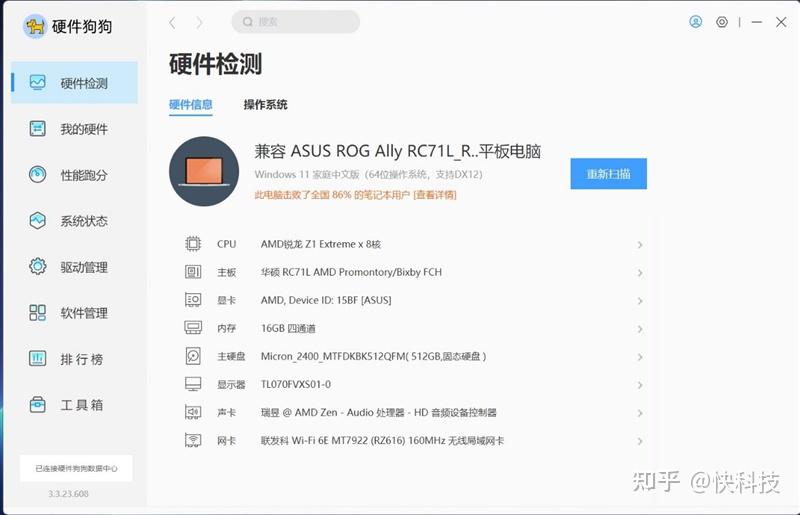Expand the 网卡 row chevron
This screenshot has width=800, height=515.
pyautogui.click(x=639, y=442)
